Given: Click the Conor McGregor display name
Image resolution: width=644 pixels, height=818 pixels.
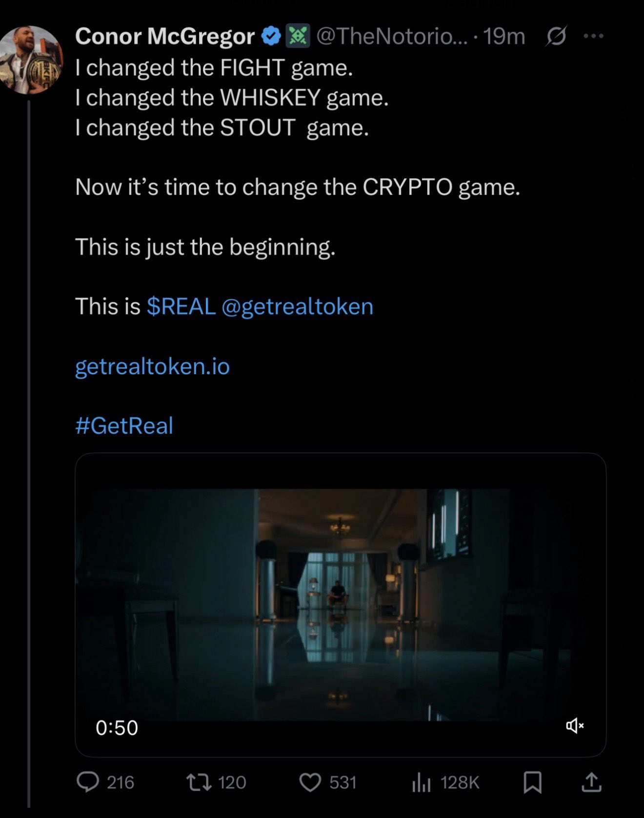Looking at the screenshot, I should [x=164, y=36].
